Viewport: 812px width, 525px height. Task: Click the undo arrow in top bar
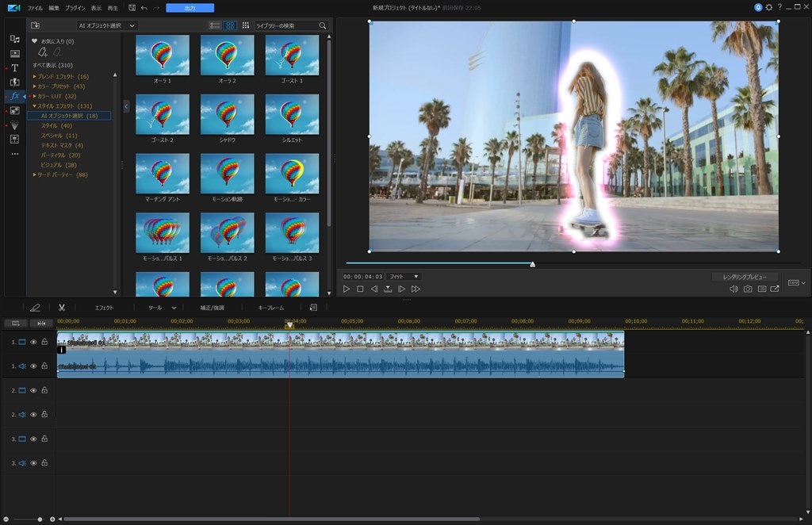click(144, 8)
